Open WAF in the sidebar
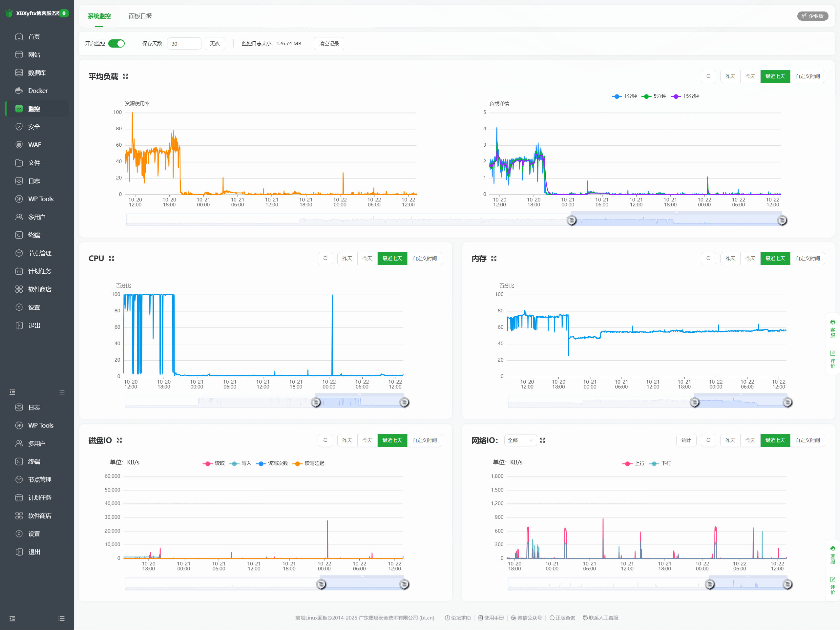This screenshot has width=840, height=630. pos(34,145)
